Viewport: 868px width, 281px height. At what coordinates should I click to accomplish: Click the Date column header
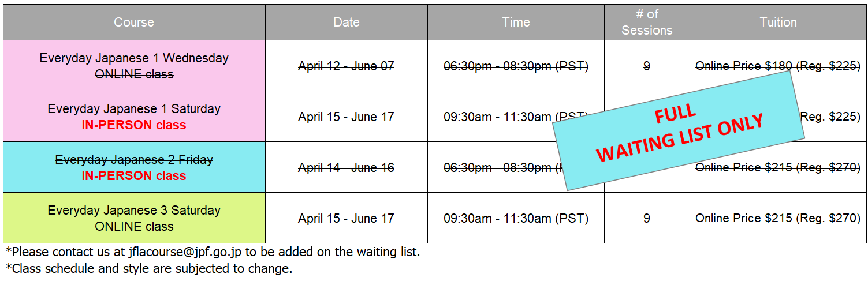click(347, 23)
